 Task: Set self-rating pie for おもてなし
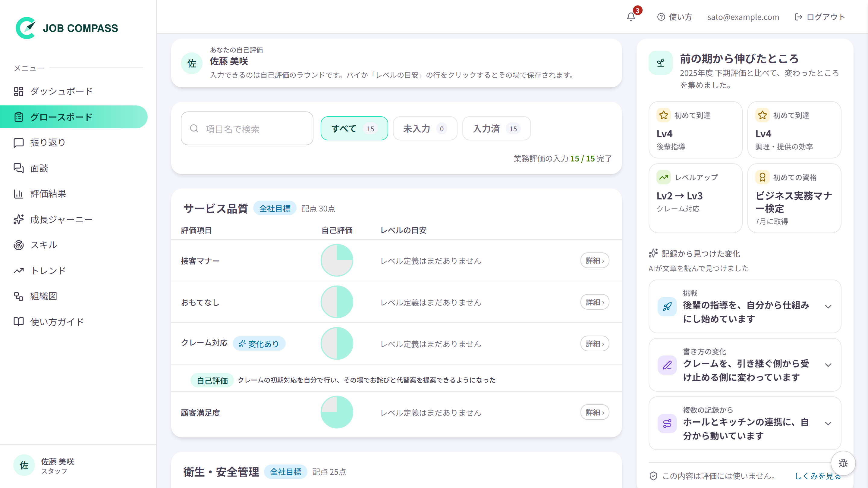tap(337, 302)
